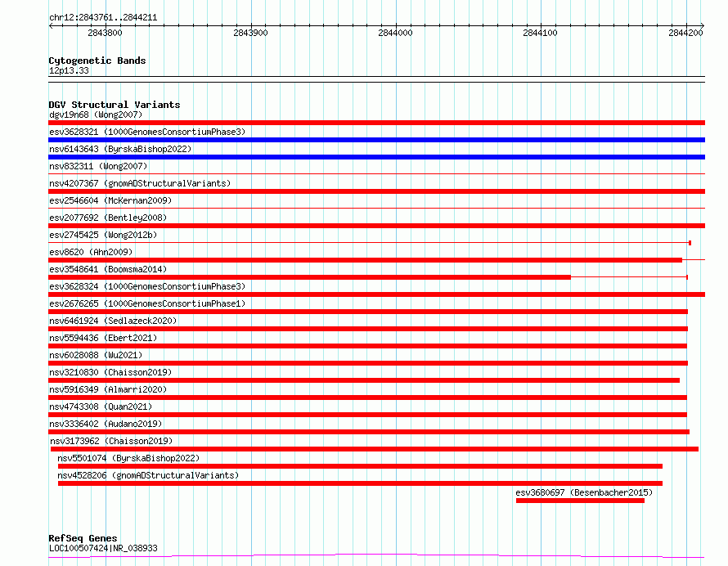
Task: Click the magenta LOC100507424 gene track line
Action: tap(376, 555)
